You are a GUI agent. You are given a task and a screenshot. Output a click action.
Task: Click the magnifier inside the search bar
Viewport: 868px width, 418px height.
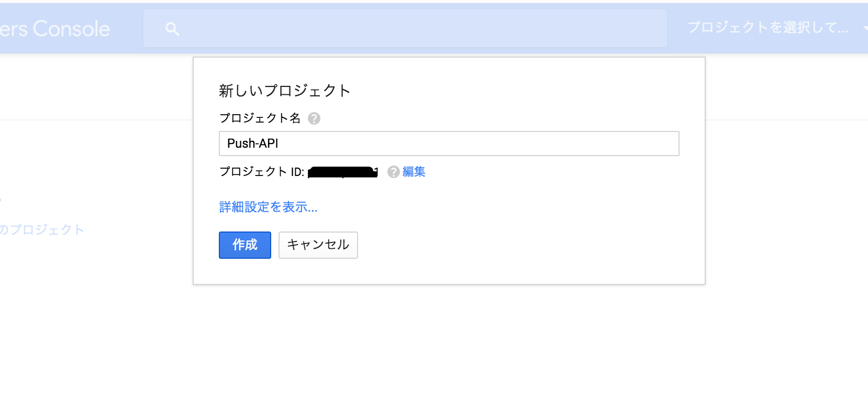click(x=172, y=28)
